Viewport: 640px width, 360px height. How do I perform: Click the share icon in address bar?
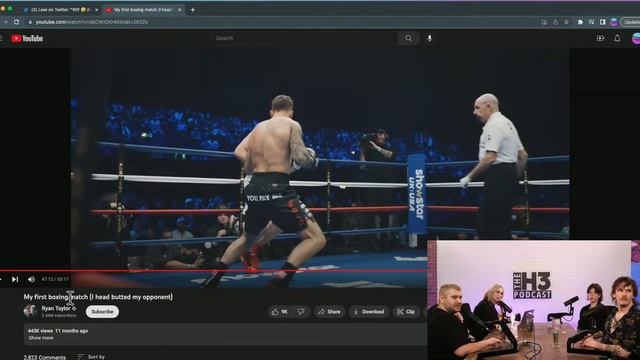[x=556, y=22]
